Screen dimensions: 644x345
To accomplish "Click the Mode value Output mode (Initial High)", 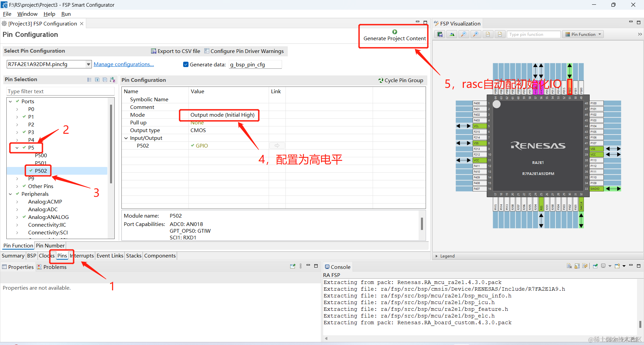I will (222, 115).
